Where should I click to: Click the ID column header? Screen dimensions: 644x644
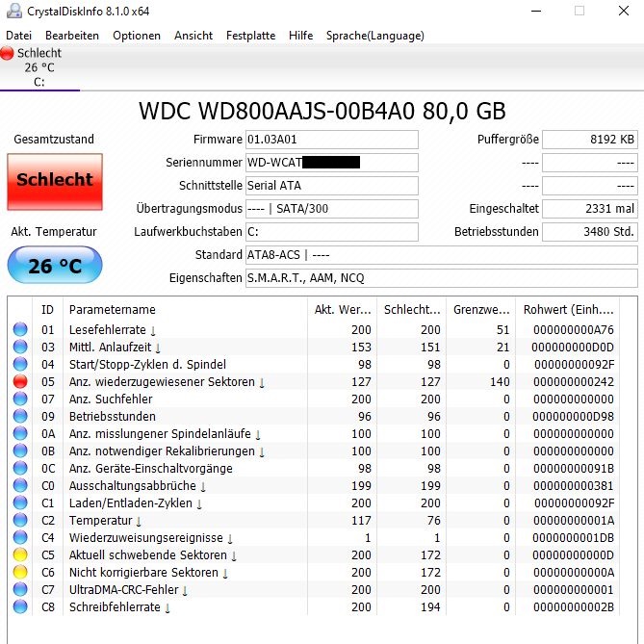pos(47,309)
